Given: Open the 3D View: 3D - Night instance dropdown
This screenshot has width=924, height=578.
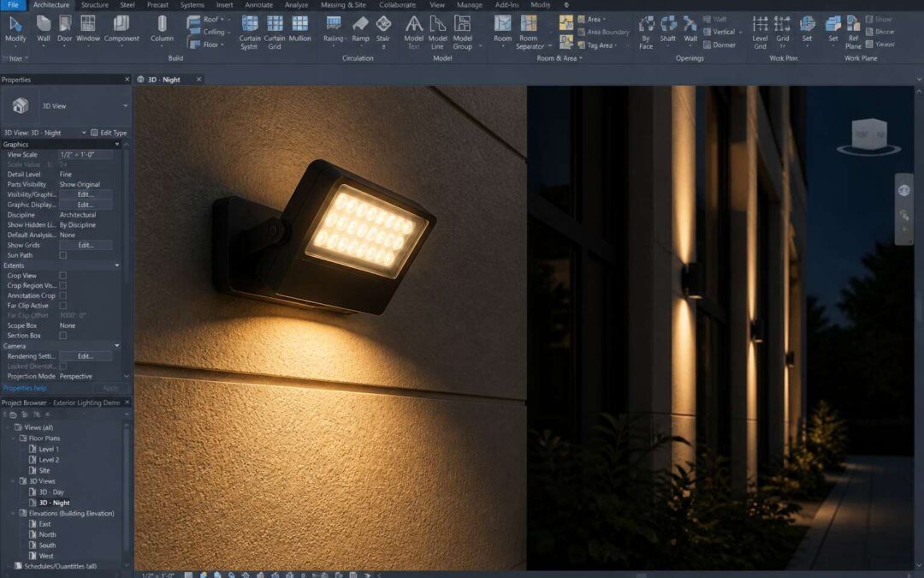Looking at the screenshot, I should [x=84, y=133].
